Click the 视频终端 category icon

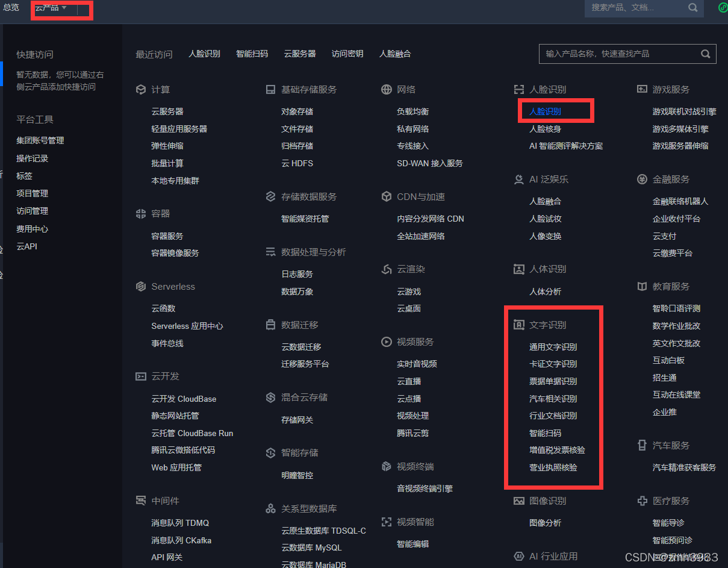pos(387,467)
